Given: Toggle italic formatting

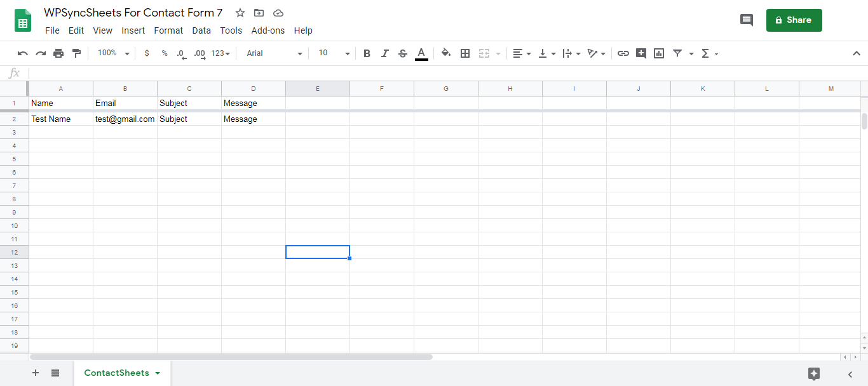Looking at the screenshot, I should pyautogui.click(x=384, y=53).
